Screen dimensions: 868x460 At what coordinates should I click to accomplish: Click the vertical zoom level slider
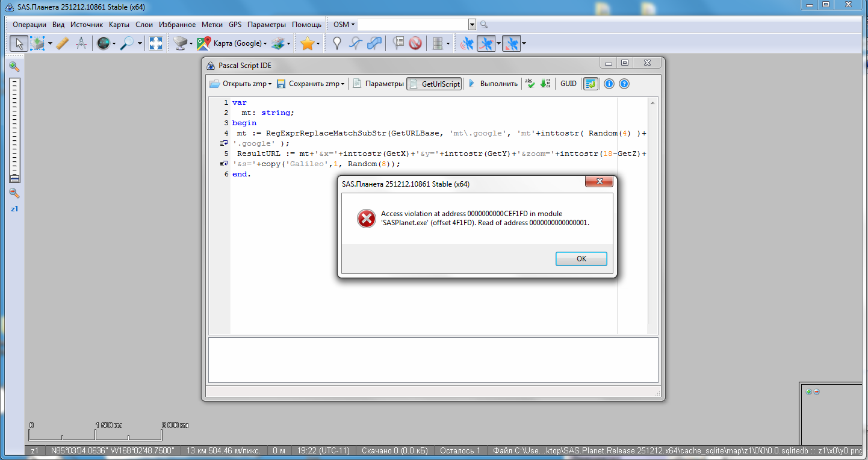pos(14,129)
